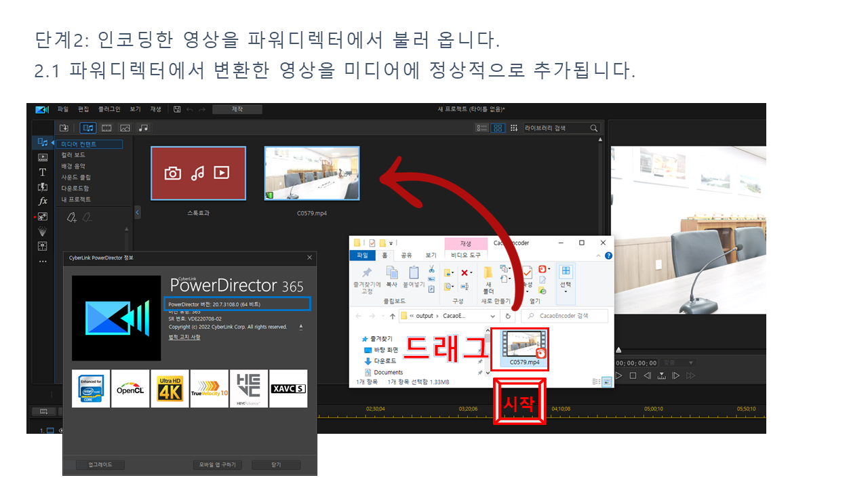Close the PowerDirector 정보 dialog with X
The width and height of the screenshot is (868, 488).
coord(310,258)
